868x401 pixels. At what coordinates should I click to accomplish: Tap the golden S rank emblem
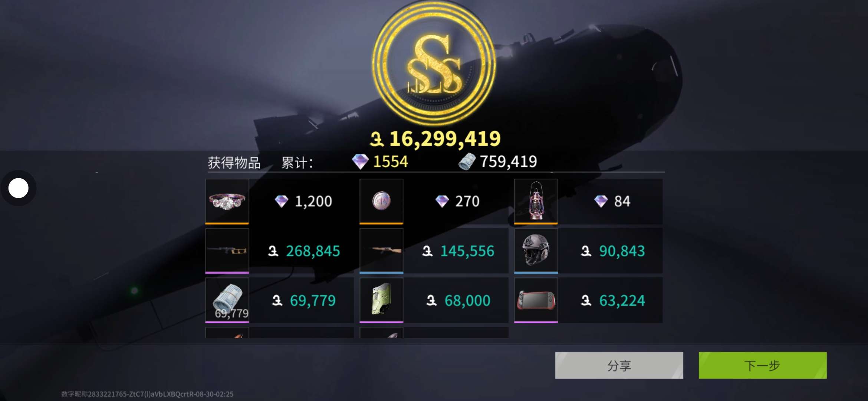[x=434, y=63]
